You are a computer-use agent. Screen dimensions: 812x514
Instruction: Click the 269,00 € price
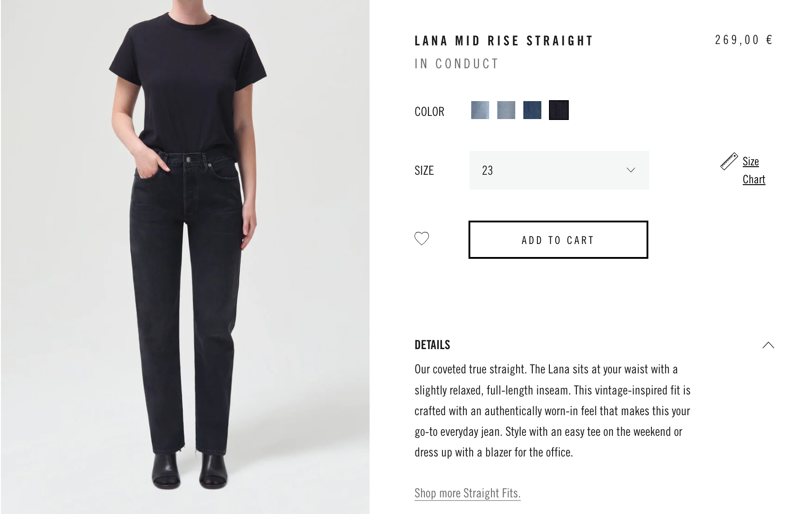pyautogui.click(x=744, y=40)
